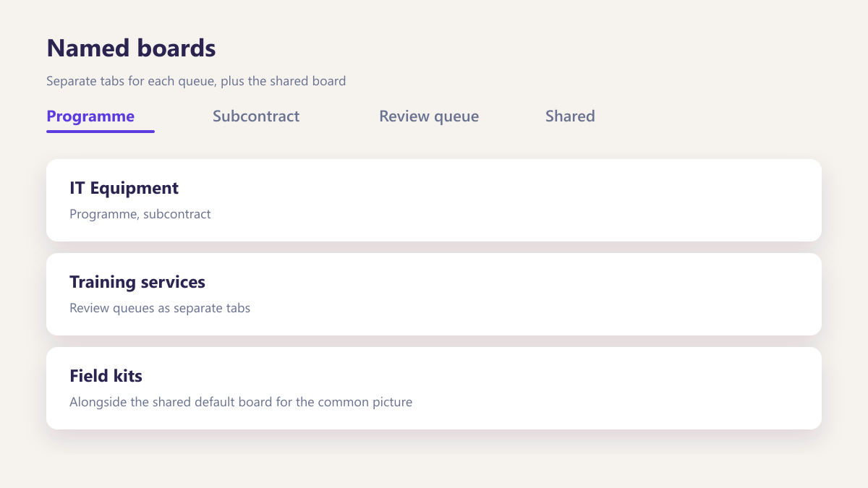Select the last board card, Field kits
The height and width of the screenshot is (488, 868).
pyautogui.click(x=434, y=388)
